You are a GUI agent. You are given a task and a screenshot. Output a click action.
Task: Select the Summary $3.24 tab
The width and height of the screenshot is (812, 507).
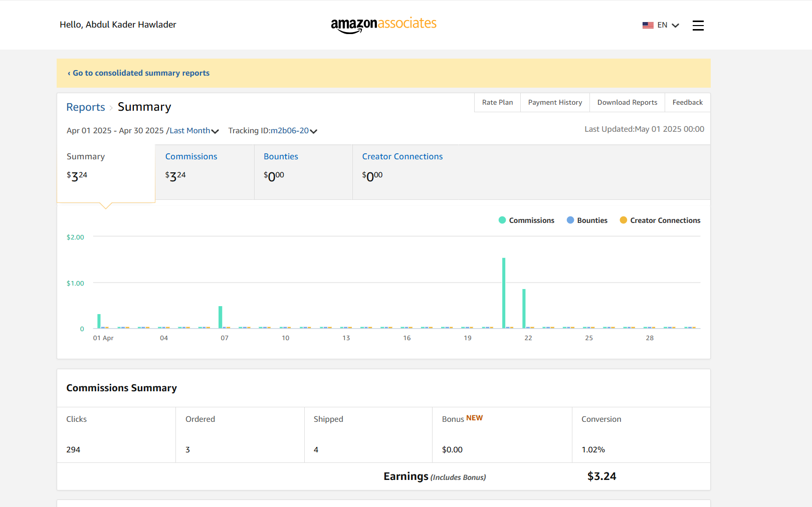pos(106,173)
